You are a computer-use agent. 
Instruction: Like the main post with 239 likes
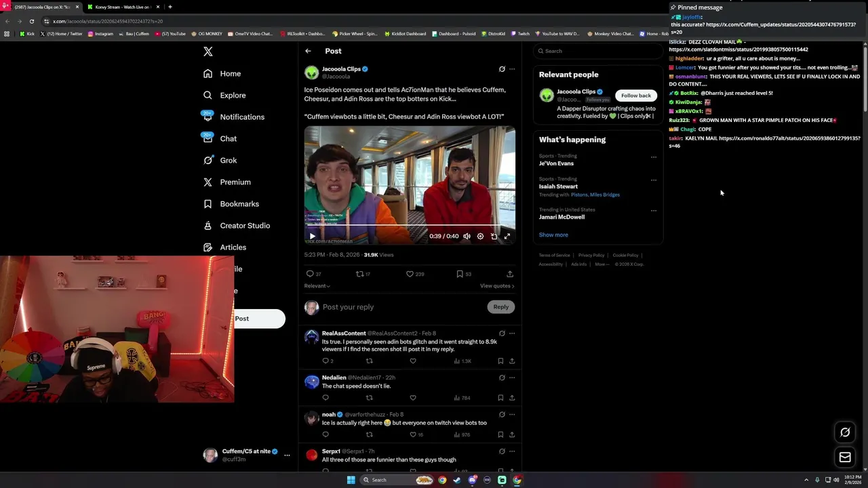pyautogui.click(x=414, y=274)
